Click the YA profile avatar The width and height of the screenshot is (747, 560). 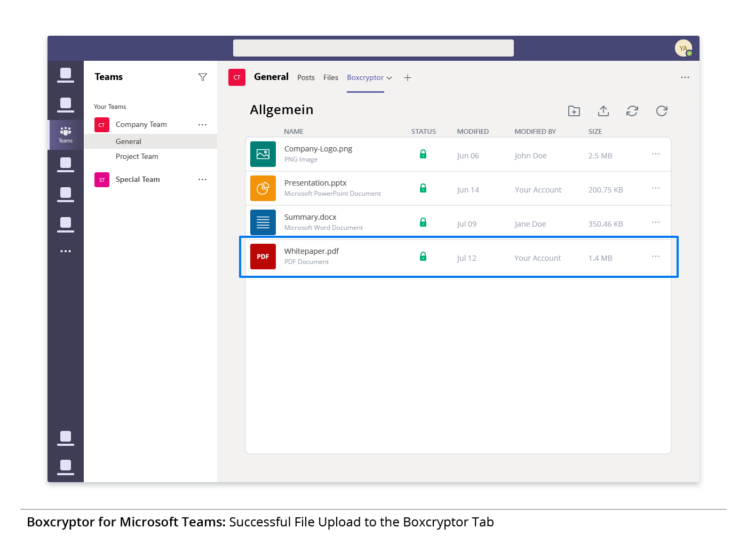(x=684, y=49)
